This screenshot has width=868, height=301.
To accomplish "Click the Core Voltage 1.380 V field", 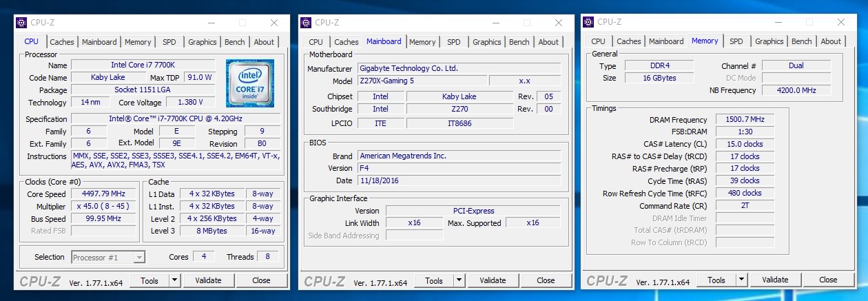I will [x=191, y=102].
